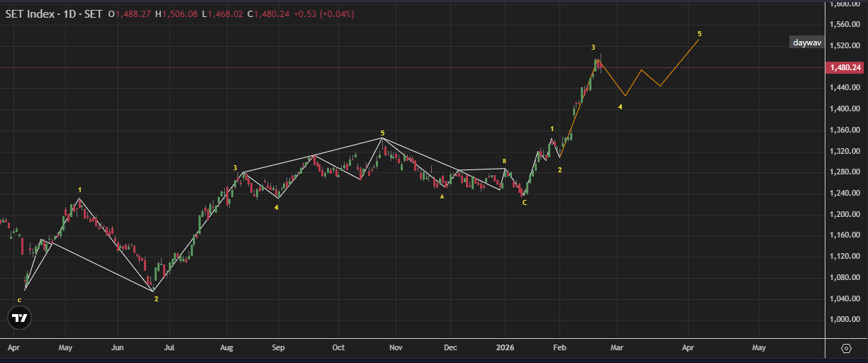Click 1,400.00 on price scale
Image resolution: width=868 pixels, height=363 pixels.
[845, 109]
